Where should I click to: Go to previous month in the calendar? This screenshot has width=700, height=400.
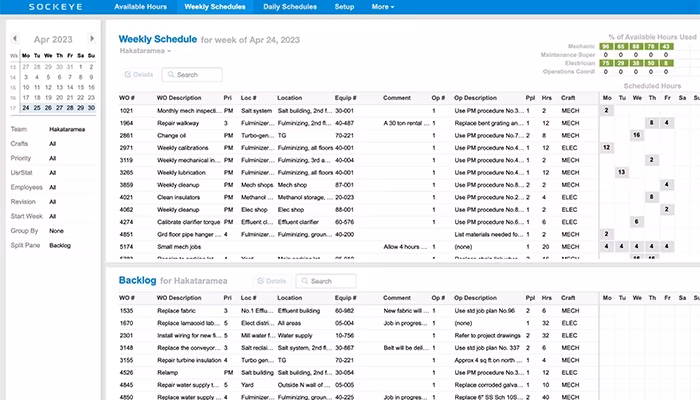tap(15, 38)
